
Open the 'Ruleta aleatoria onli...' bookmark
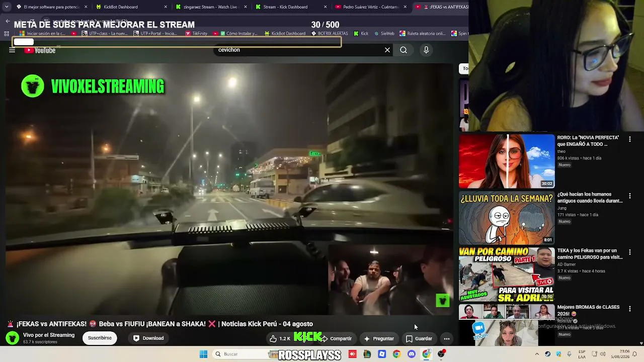[x=423, y=34]
